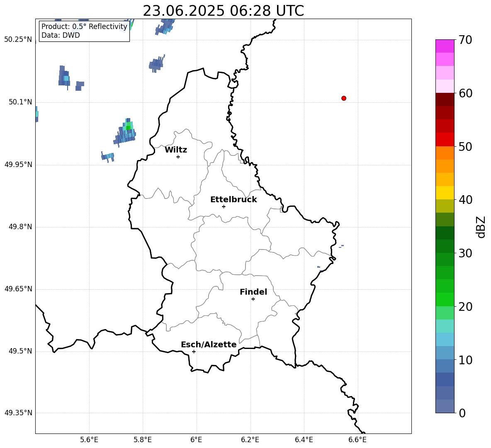Click the green-cored radar echo west of Wiltz
Image resolution: width=491 pixels, height=448 pixels.
click(x=125, y=132)
